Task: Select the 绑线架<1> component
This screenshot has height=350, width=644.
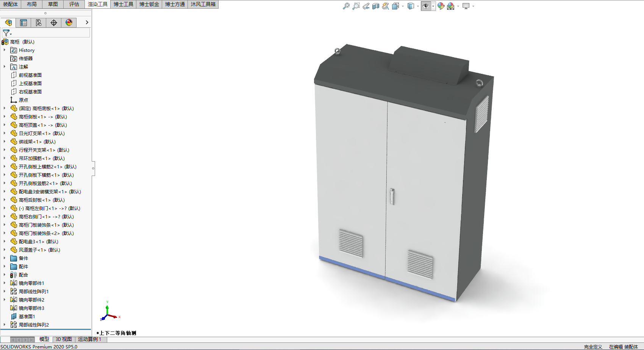Action: (x=37, y=142)
